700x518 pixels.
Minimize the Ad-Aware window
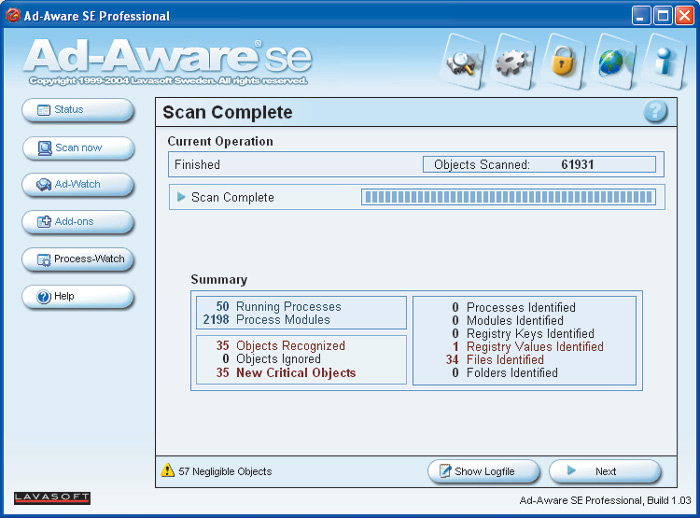pos(641,16)
